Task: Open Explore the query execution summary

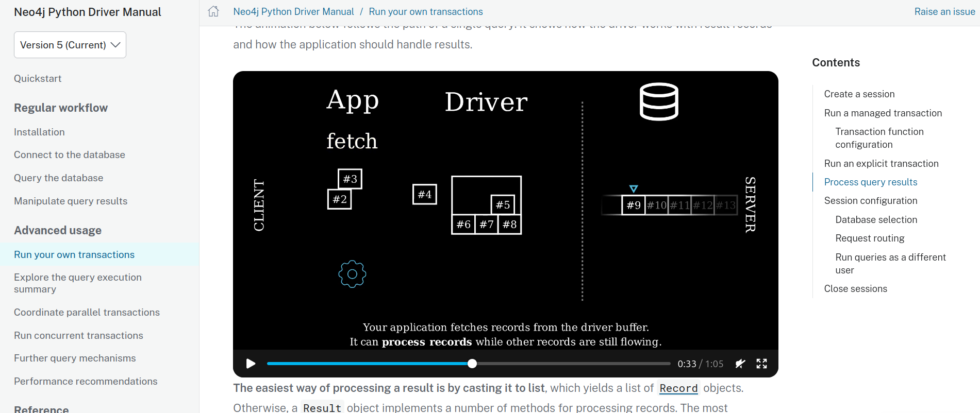Action: click(x=78, y=283)
